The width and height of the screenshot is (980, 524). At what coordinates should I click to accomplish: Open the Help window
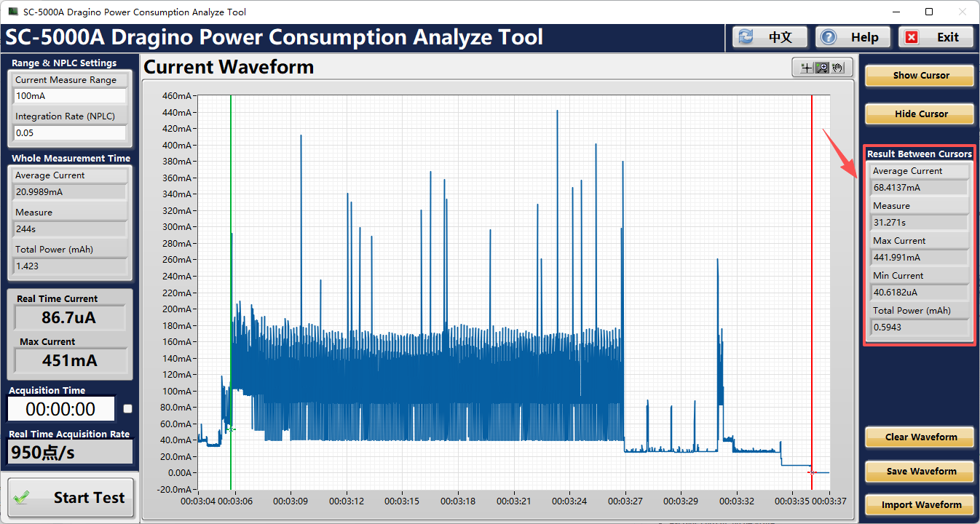(853, 37)
